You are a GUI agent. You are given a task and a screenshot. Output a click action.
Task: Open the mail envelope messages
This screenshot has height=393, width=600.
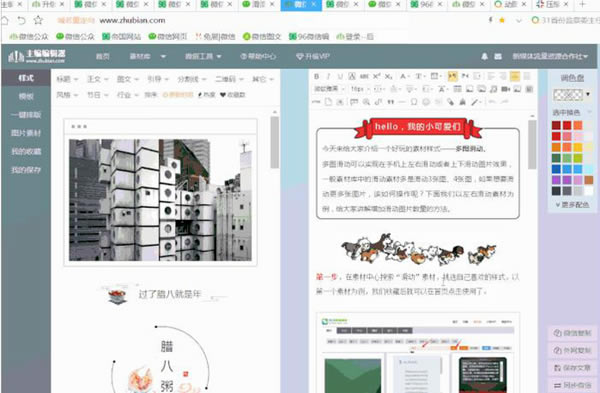coord(498,56)
